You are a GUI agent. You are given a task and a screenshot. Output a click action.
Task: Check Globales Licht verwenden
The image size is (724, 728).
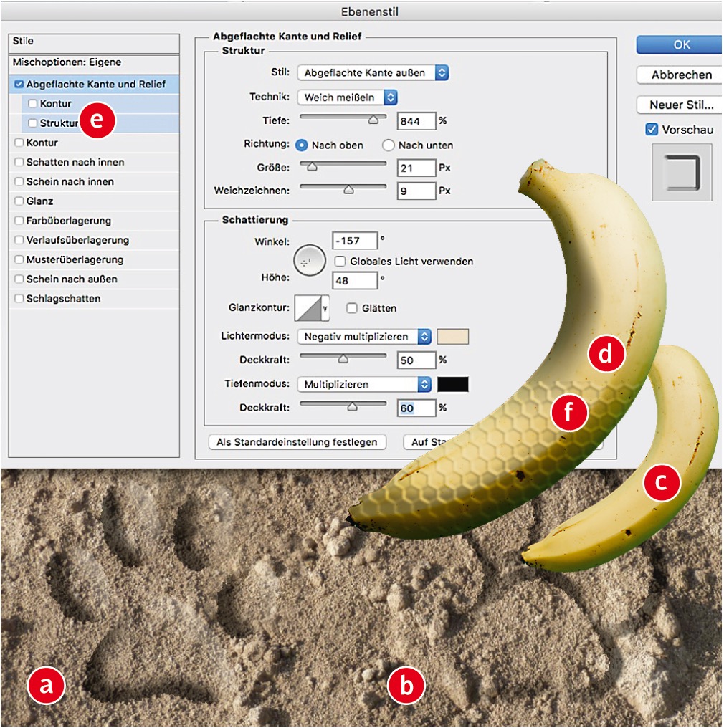click(x=340, y=262)
